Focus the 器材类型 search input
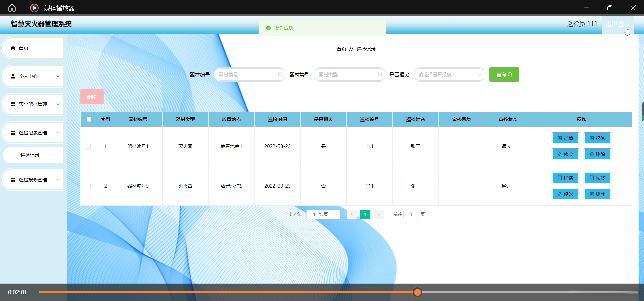Image resolution: width=644 pixels, height=301 pixels. (x=350, y=74)
